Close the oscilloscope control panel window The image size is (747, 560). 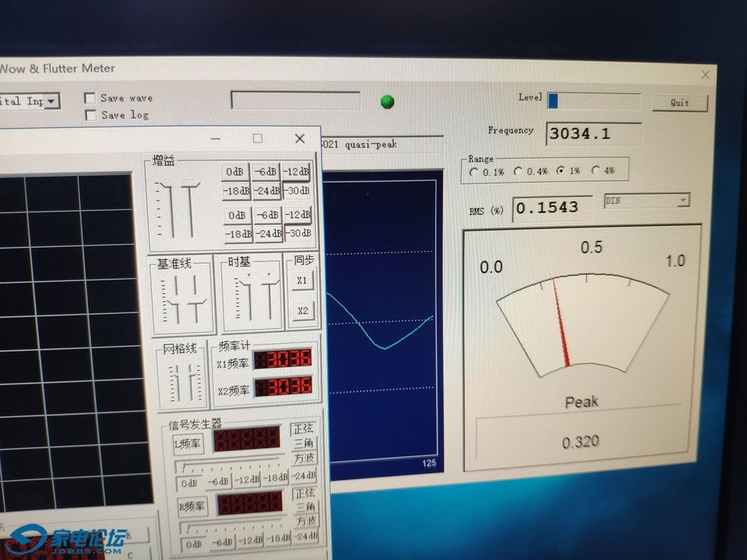(300, 139)
